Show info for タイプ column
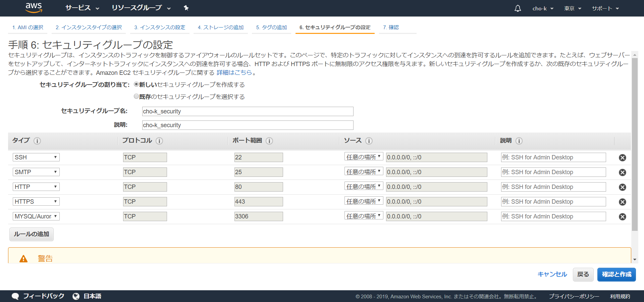This screenshot has height=302, width=644. coord(37,141)
